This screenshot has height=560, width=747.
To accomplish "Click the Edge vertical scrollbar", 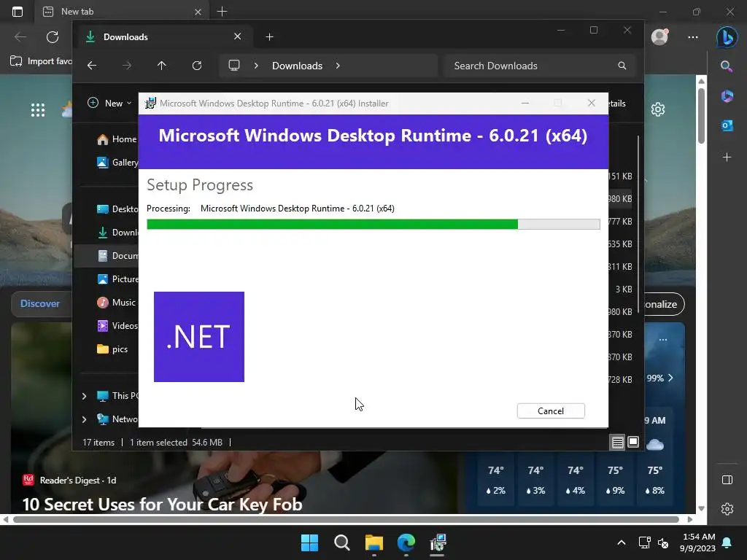I will click(x=701, y=117).
